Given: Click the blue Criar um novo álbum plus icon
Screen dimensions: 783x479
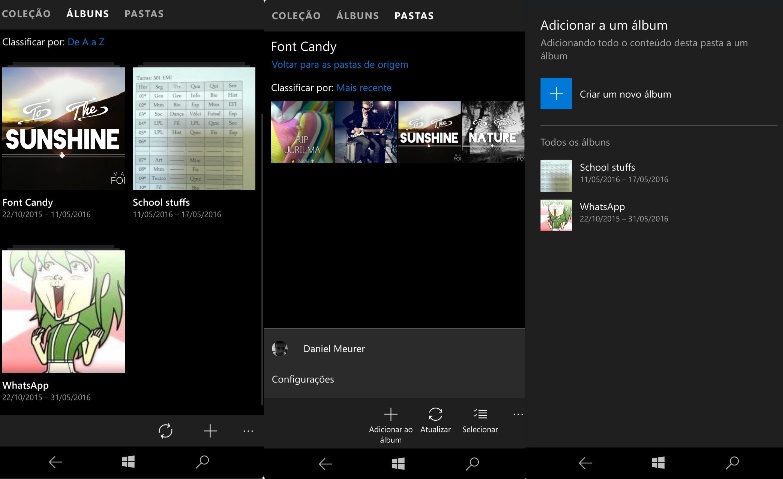Looking at the screenshot, I should (556, 94).
